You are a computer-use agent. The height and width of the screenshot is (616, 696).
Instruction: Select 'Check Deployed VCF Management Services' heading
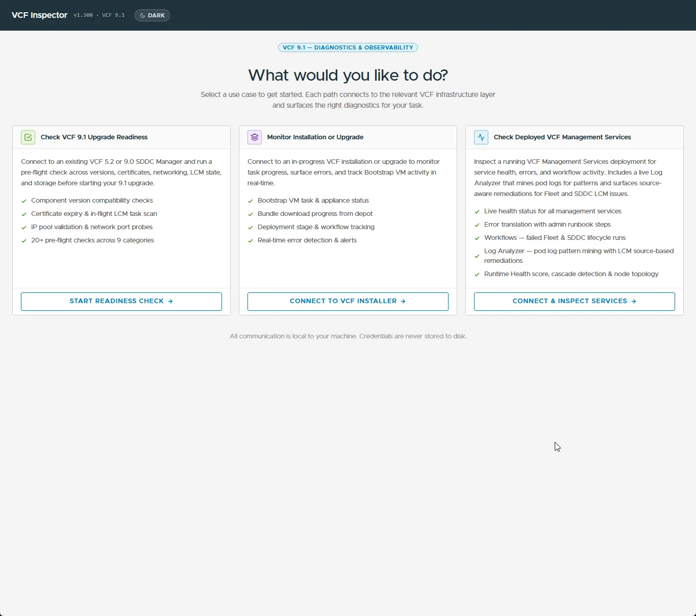562,137
